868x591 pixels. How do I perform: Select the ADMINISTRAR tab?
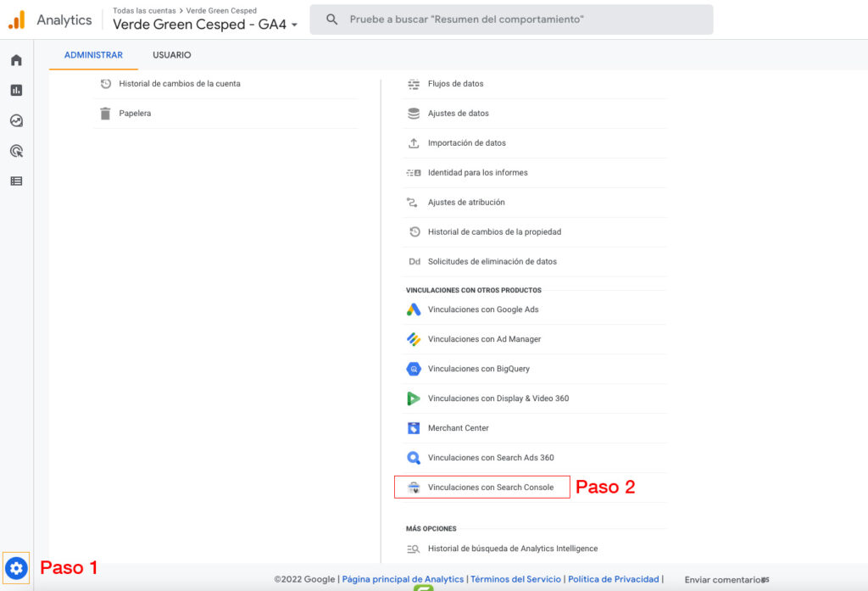pyautogui.click(x=93, y=55)
